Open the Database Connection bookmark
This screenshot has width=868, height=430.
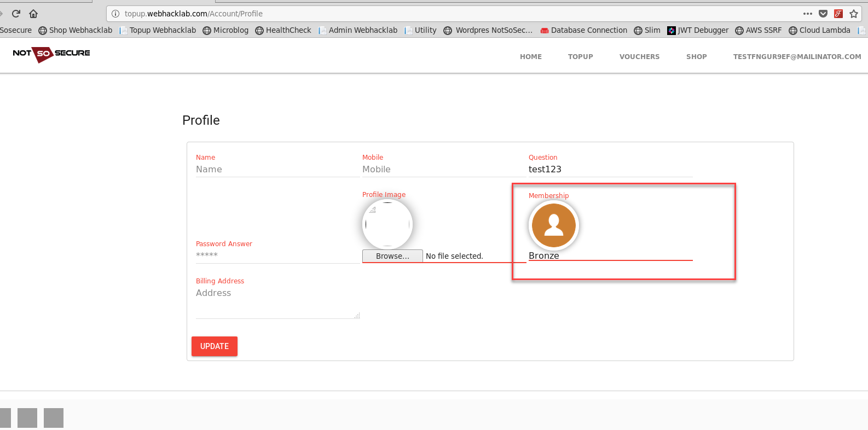click(583, 30)
